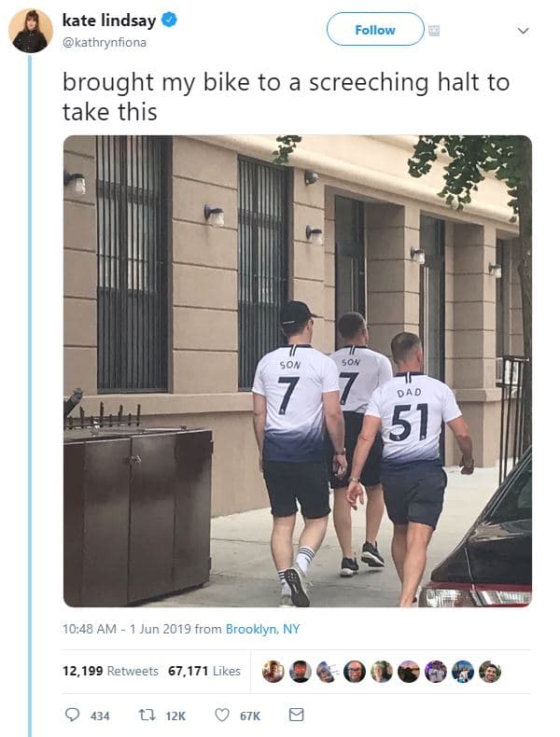This screenshot has height=737, width=560.
Task: Open the Brooklyn, NY location link
Action: 262,629
